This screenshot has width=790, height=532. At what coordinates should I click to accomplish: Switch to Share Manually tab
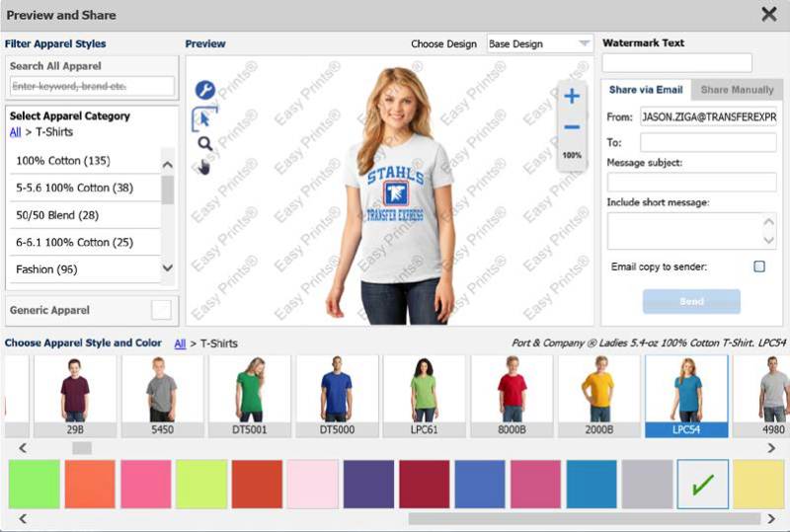pyautogui.click(x=737, y=90)
